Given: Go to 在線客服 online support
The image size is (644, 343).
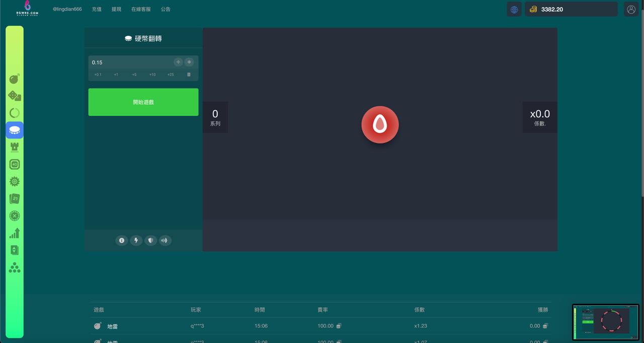Looking at the screenshot, I should click(141, 9).
